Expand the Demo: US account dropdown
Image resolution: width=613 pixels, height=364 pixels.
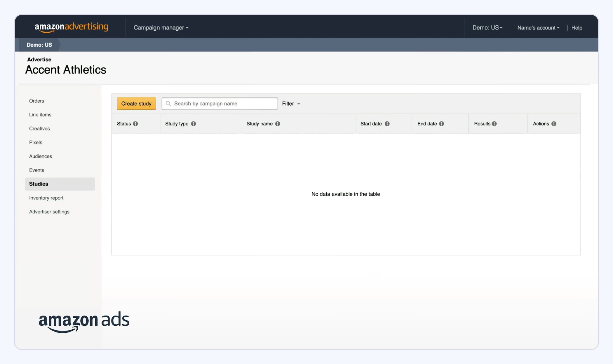pos(487,28)
